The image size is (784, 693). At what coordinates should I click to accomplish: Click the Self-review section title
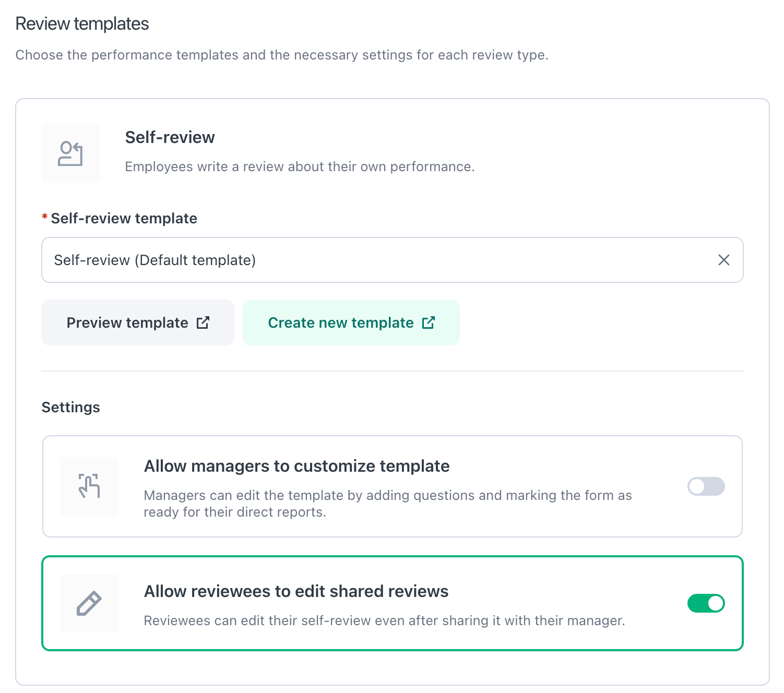pyautogui.click(x=170, y=137)
